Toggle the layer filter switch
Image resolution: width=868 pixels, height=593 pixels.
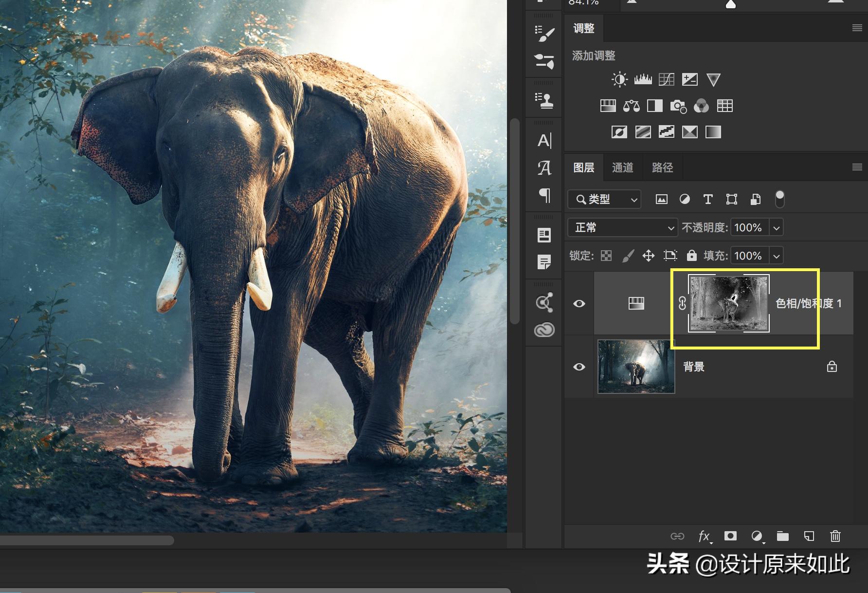779,199
